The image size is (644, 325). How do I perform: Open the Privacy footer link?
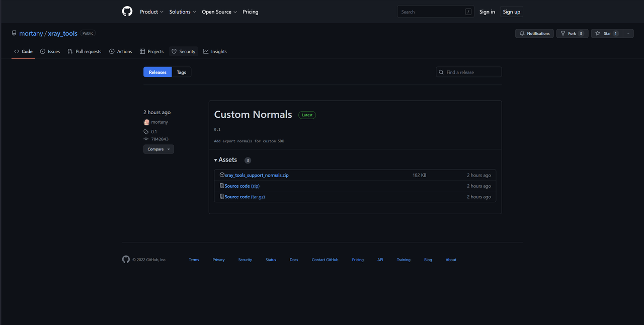point(218,260)
